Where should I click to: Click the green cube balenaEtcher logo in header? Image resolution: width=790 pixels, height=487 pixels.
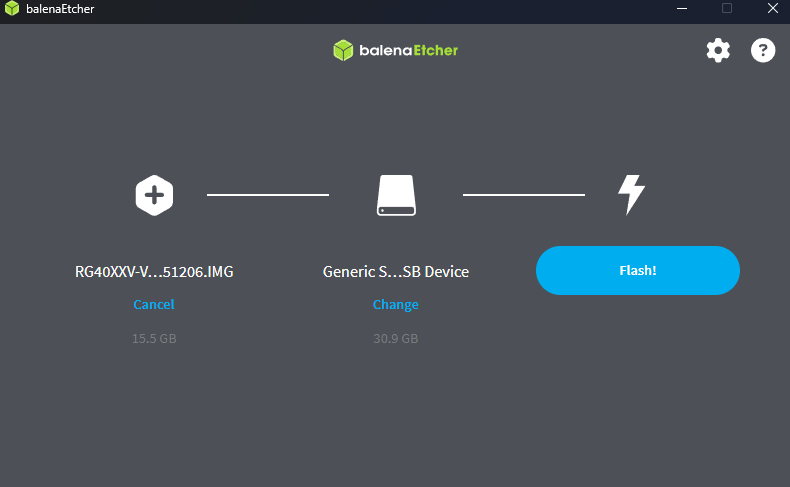(x=343, y=51)
